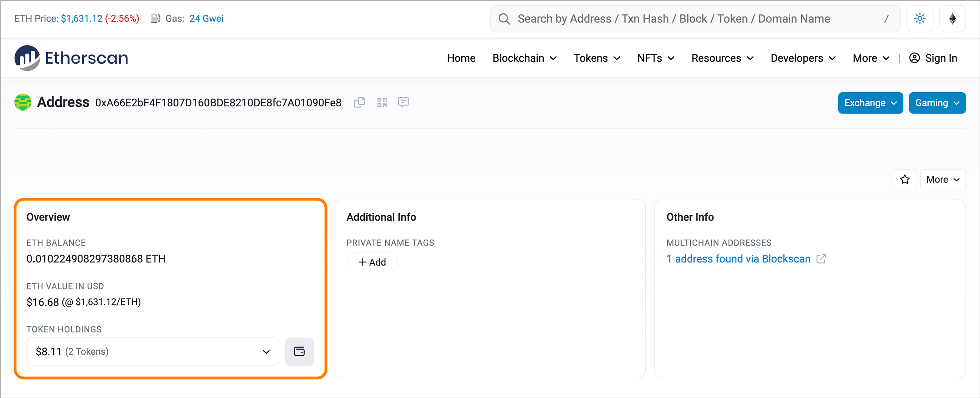This screenshot has height=398, width=980.
Task: Add a private name tag
Action: click(372, 262)
